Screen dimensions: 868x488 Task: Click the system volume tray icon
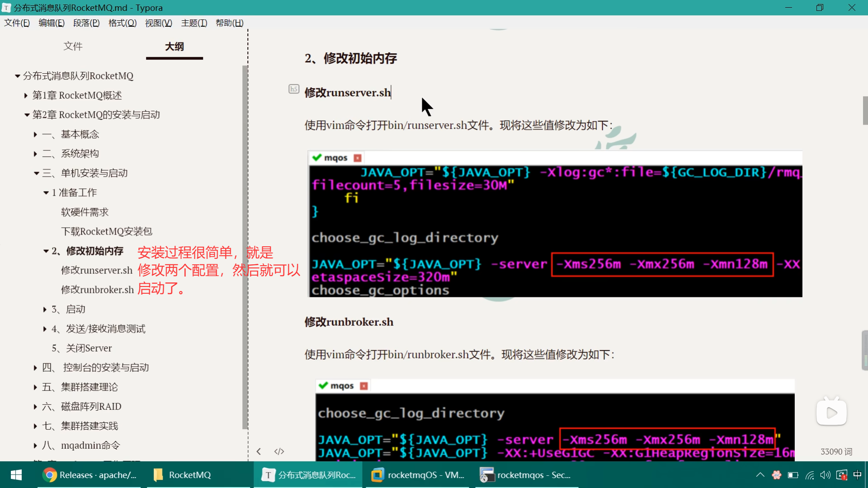[x=825, y=475]
